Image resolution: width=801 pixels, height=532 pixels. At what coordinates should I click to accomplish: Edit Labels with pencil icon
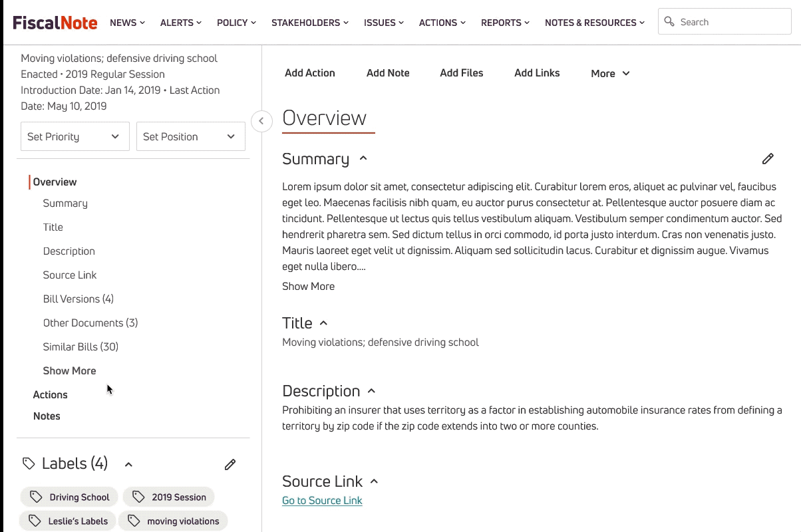(x=230, y=464)
